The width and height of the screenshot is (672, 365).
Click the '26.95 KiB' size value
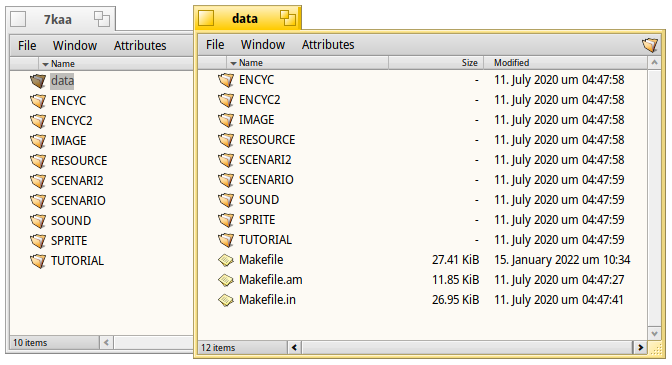[455, 300]
